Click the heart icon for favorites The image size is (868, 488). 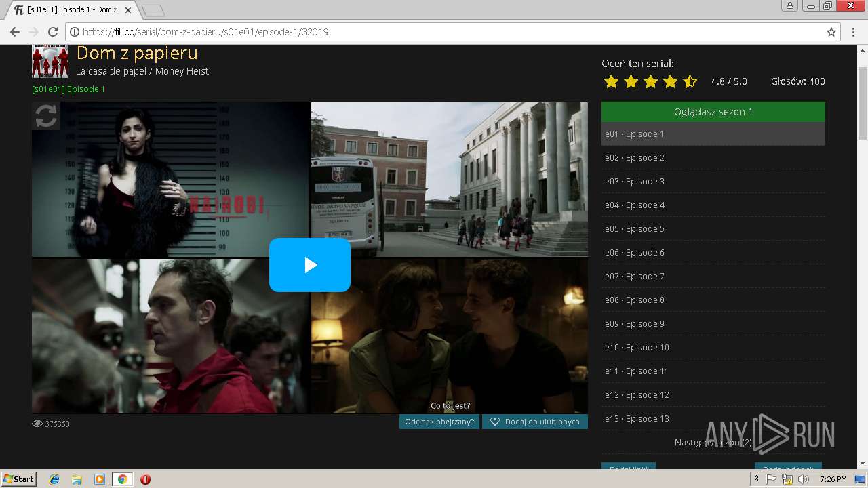495,422
